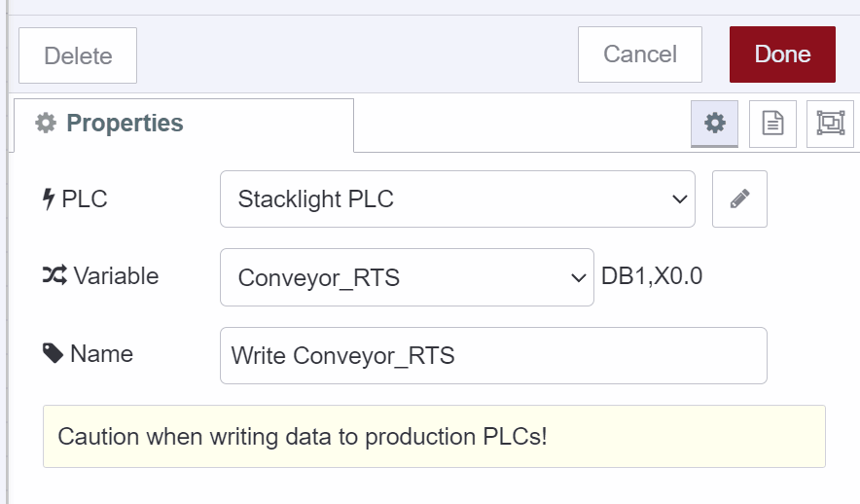Expand the Conveyor_RTS variable dropdown

(407, 277)
